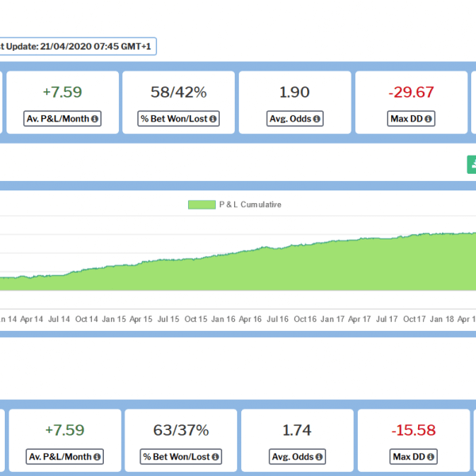
Task: Click the Jan 15 axis label
Action: 113,320
